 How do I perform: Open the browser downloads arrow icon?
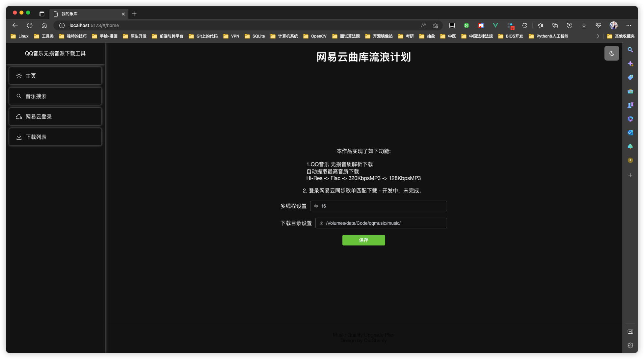pyautogui.click(x=584, y=25)
